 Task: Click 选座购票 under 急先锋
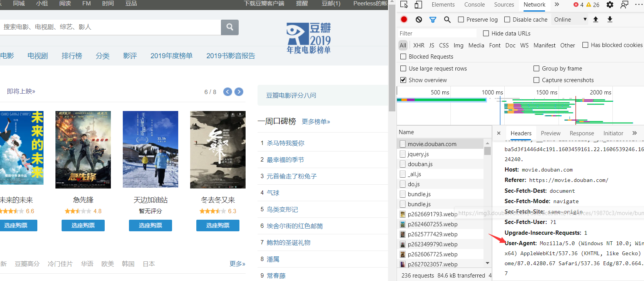(83, 225)
